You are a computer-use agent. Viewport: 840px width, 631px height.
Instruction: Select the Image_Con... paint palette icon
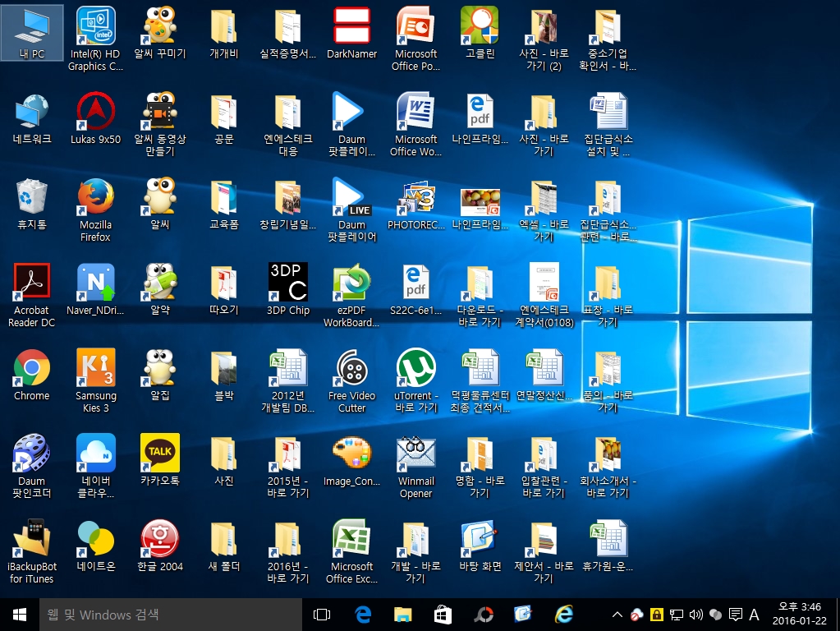click(351, 460)
